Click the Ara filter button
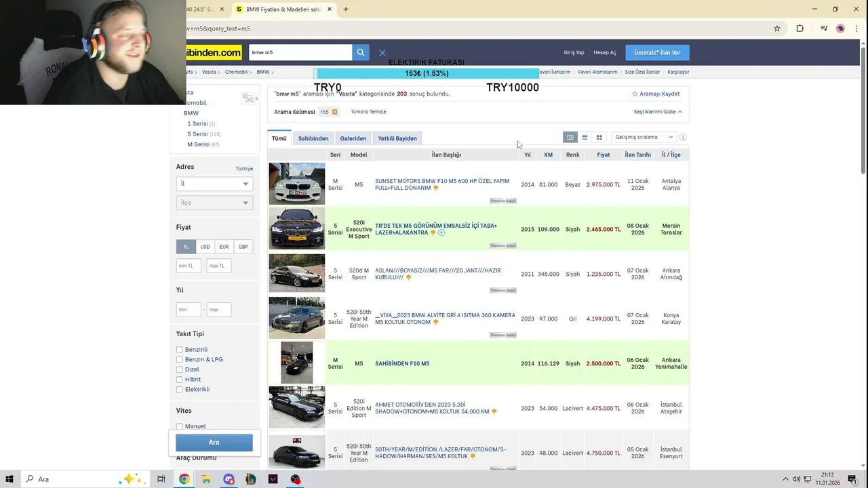 click(214, 443)
